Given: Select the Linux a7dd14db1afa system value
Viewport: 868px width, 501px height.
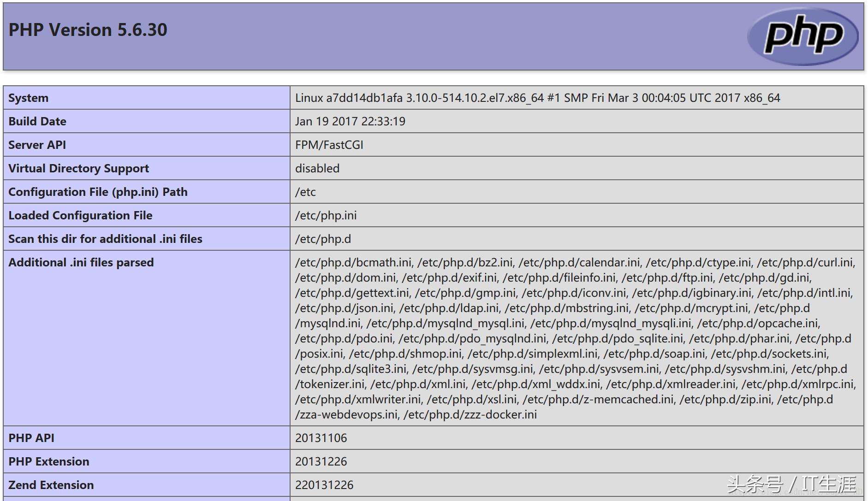Looking at the screenshot, I should coord(538,98).
